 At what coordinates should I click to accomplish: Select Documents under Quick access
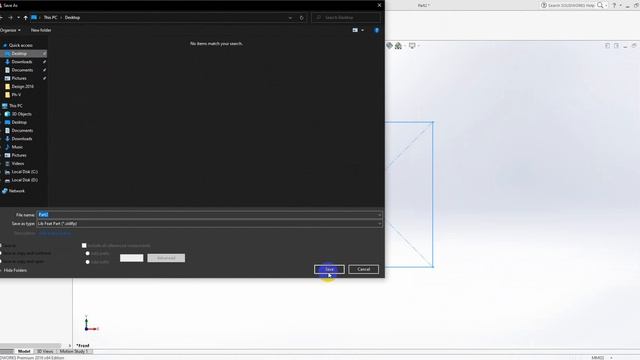pyautogui.click(x=22, y=70)
